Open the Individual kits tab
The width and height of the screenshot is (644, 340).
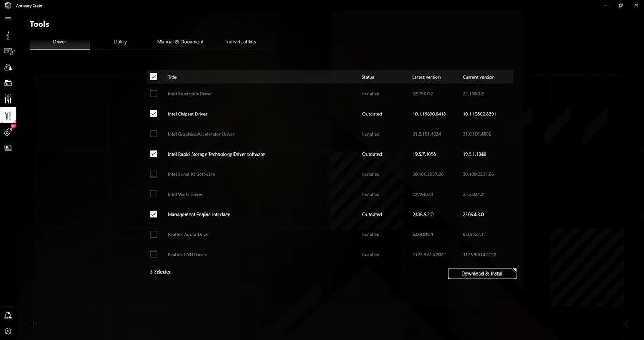tap(240, 42)
